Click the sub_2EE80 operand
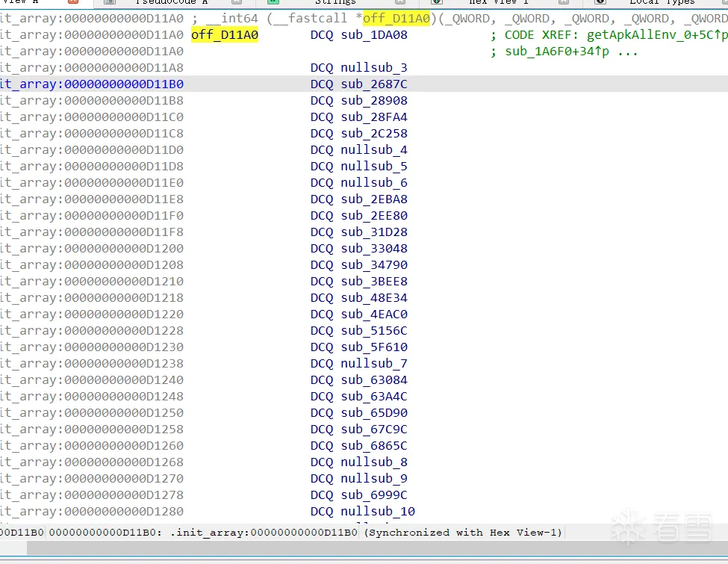Image resolution: width=728 pixels, height=564 pixels. pyautogui.click(x=374, y=216)
